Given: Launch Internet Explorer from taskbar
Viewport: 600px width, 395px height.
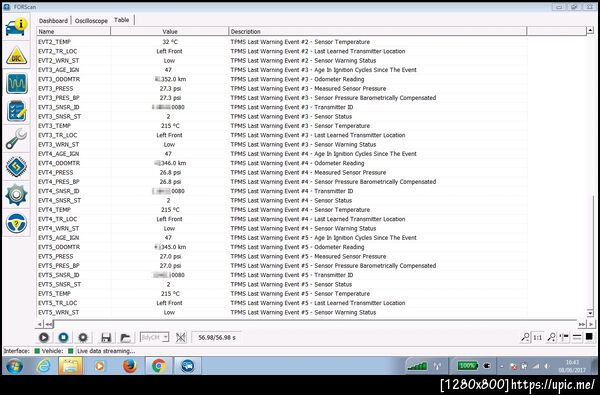Looking at the screenshot, I should coord(44,366).
